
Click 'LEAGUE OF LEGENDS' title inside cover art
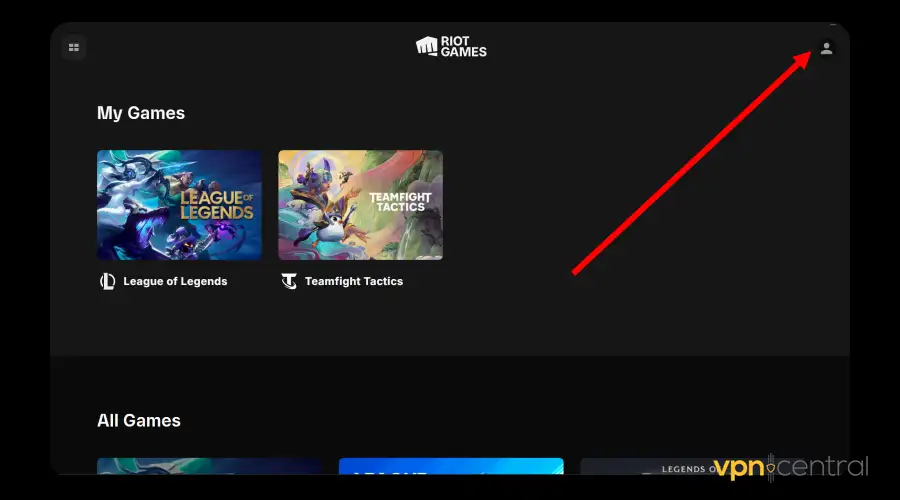[217, 198]
